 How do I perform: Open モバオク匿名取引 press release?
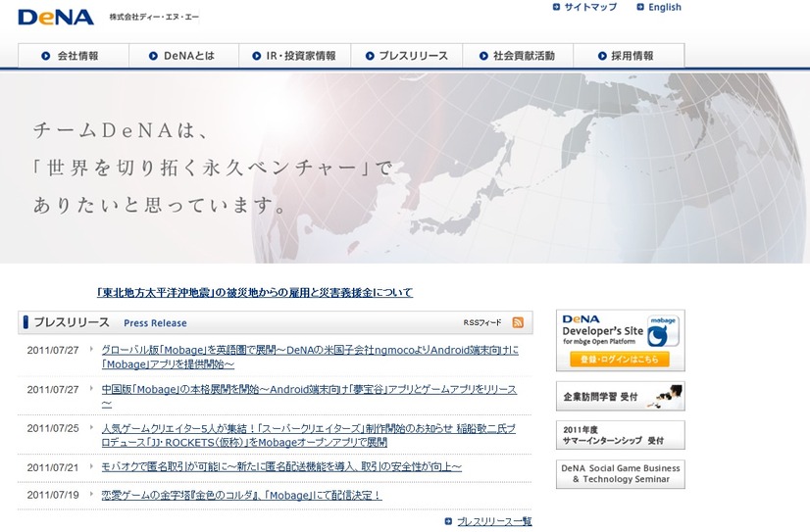[x=281, y=467]
